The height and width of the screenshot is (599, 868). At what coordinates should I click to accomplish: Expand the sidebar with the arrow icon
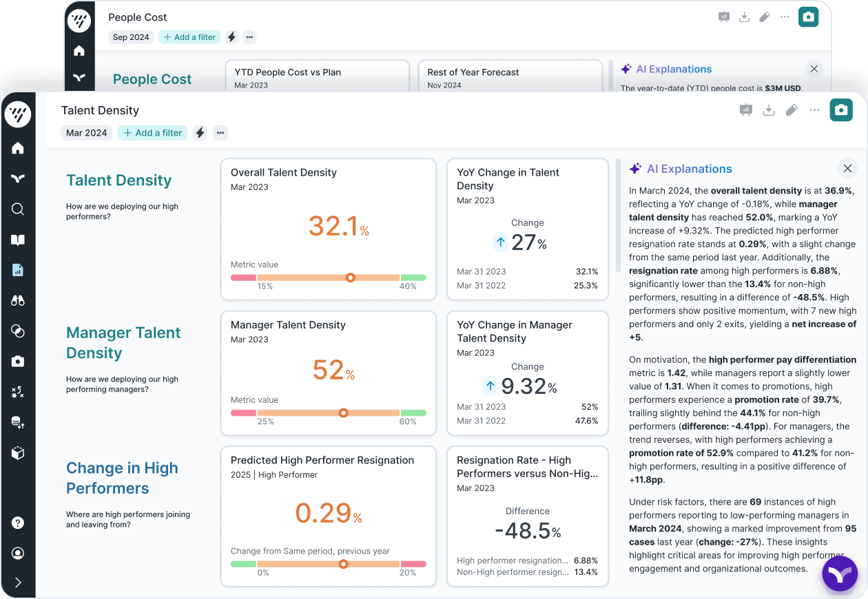pos(18,582)
